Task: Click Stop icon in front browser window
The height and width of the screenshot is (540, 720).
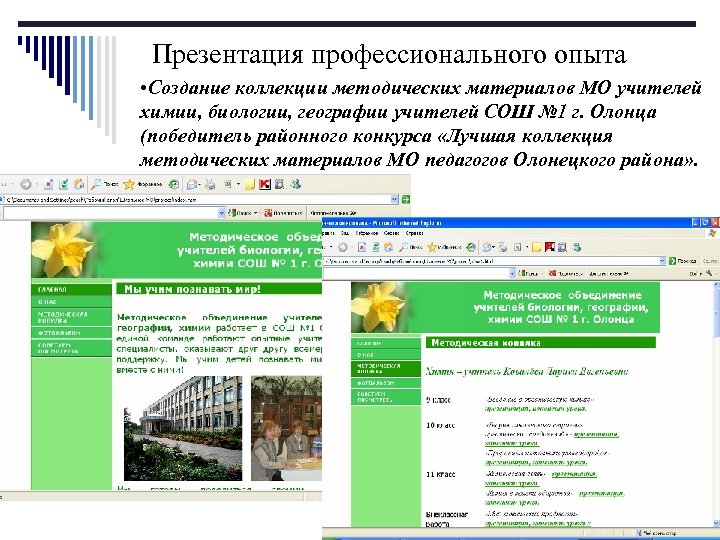Action: 362,248
